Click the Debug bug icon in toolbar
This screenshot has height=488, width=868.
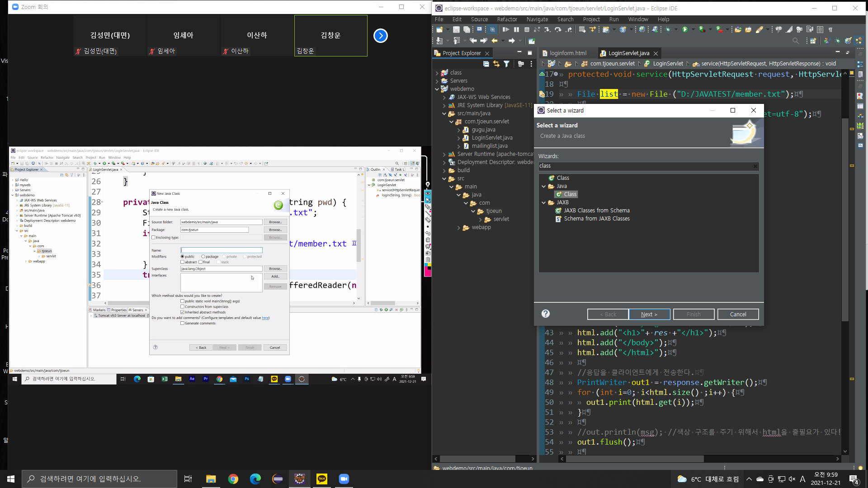point(668,29)
